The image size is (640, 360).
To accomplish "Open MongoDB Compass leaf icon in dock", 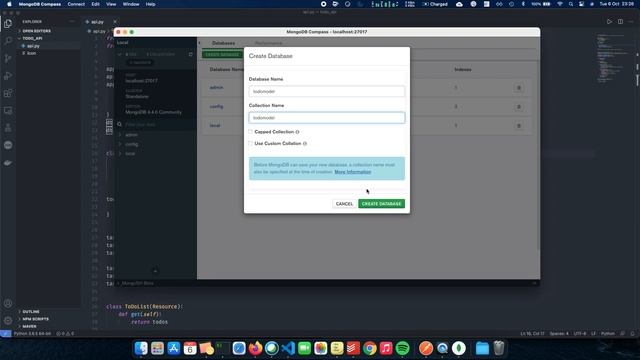I will (459, 348).
